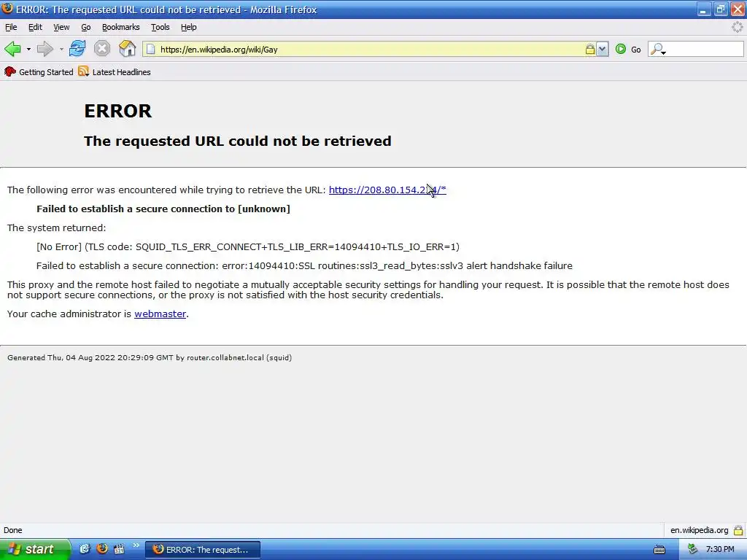Viewport: 747px width, 560px height.
Task: Click the webmaster email link
Action: [x=160, y=314]
